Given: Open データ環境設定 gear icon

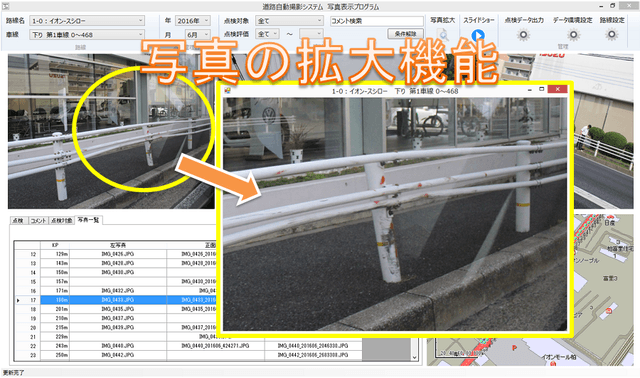Looking at the screenshot, I should [x=573, y=35].
